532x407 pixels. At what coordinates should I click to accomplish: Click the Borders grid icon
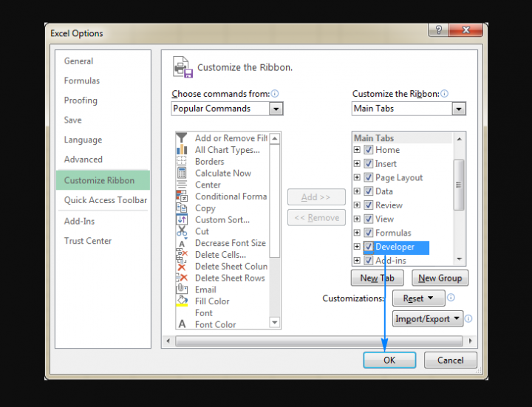(182, 161)
